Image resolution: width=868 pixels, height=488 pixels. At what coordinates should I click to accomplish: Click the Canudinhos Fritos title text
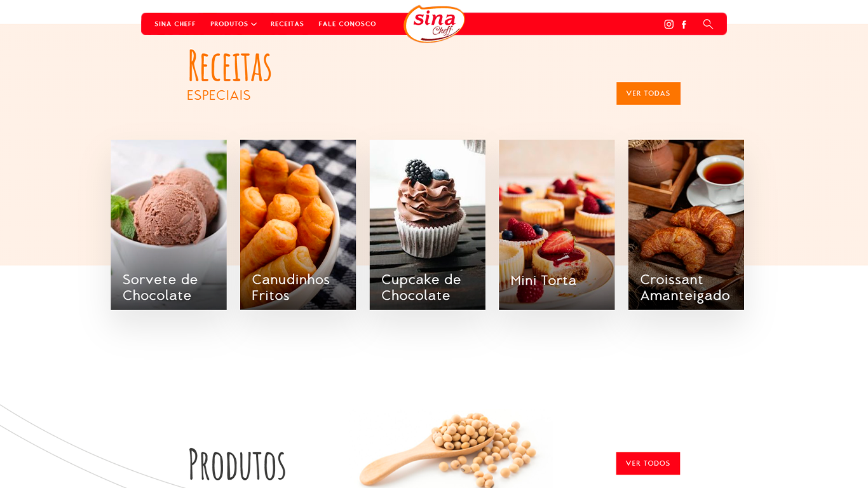290,288
